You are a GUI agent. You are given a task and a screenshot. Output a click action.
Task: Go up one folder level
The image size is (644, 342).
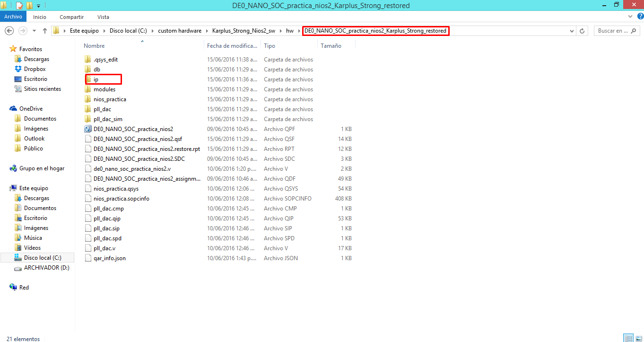pos(45,31)
